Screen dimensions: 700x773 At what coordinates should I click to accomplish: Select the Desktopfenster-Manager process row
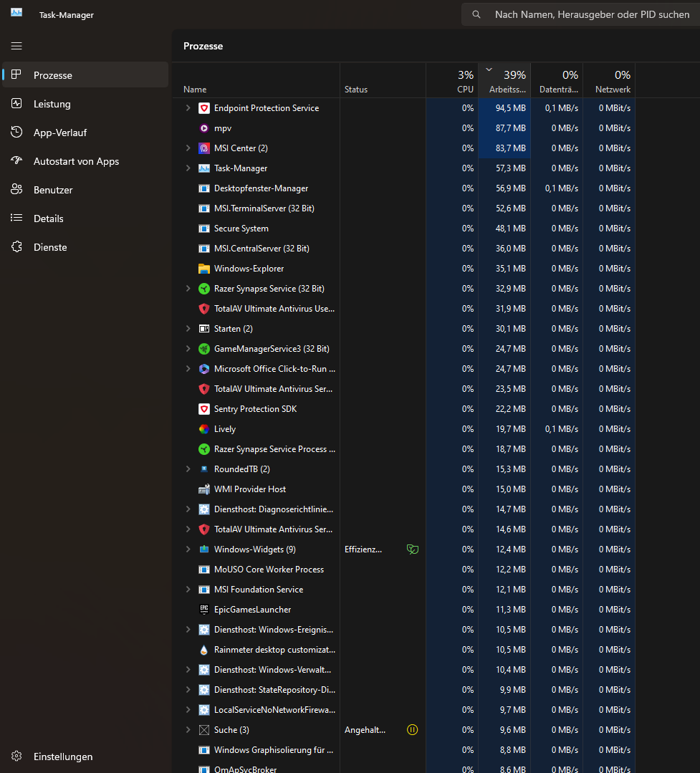pyautogui.click(x=403, y=188)
